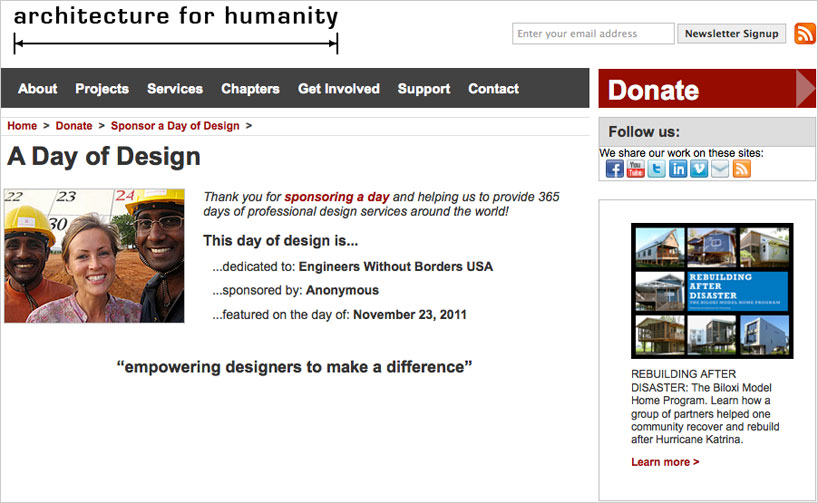Click the architecture for humanity logo
This screenshot has width=818, height=503.
[176, 29]
